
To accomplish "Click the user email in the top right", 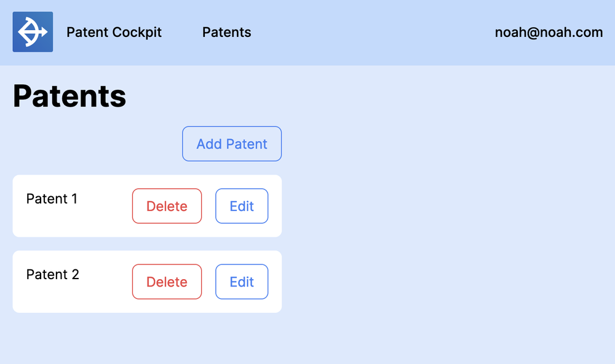I will click(x=549, y=32).
